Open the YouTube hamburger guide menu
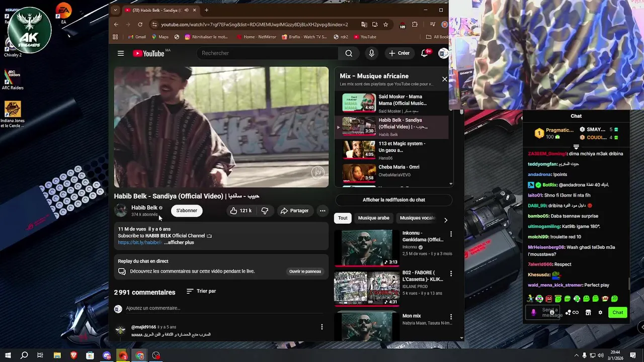This screenshot has width=644, height=362. click(x=121, y=53)
